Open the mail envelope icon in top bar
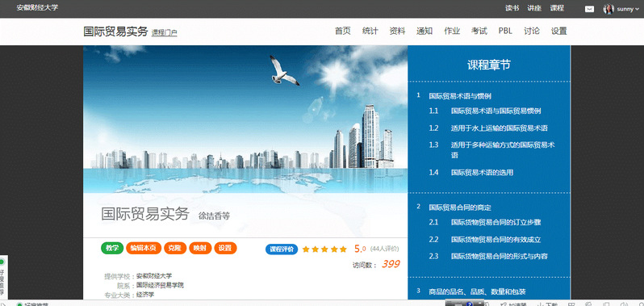The width and height of the screenshot is (644, 306). (589, 9)
